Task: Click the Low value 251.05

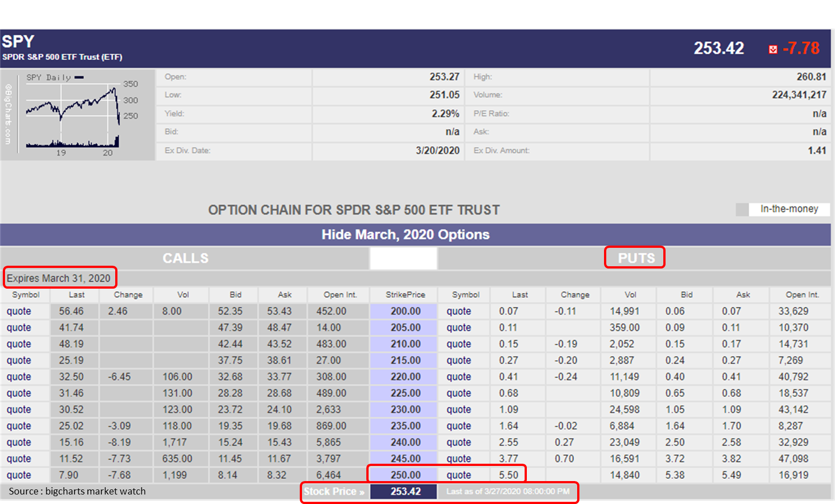Action: coord(445,95)
